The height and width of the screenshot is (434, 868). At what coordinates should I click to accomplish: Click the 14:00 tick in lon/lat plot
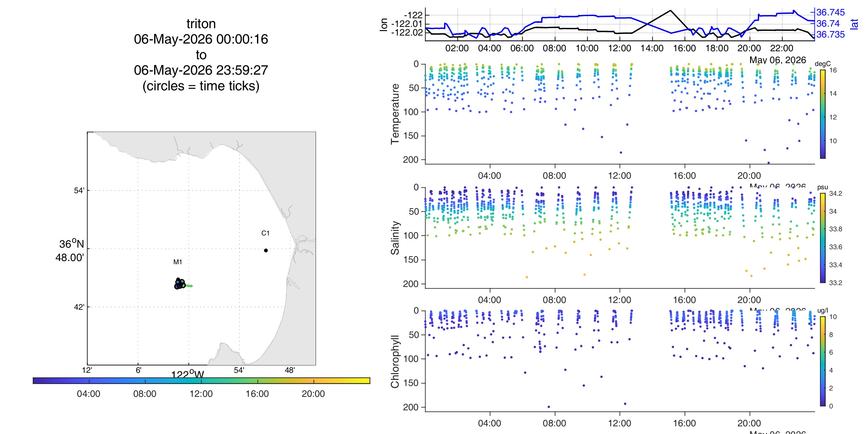pyautogui.click(x=652, y=48)
